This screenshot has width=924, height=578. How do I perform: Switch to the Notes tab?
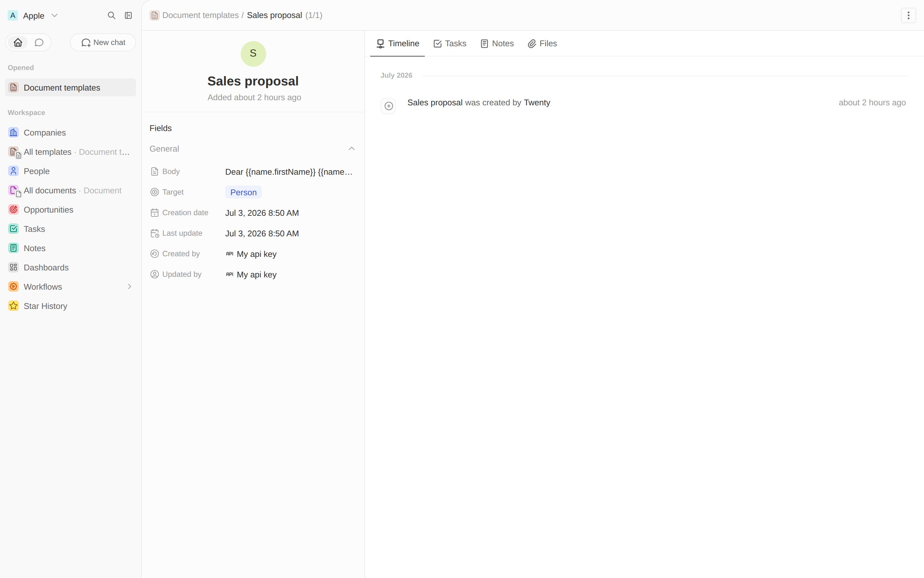497,44
